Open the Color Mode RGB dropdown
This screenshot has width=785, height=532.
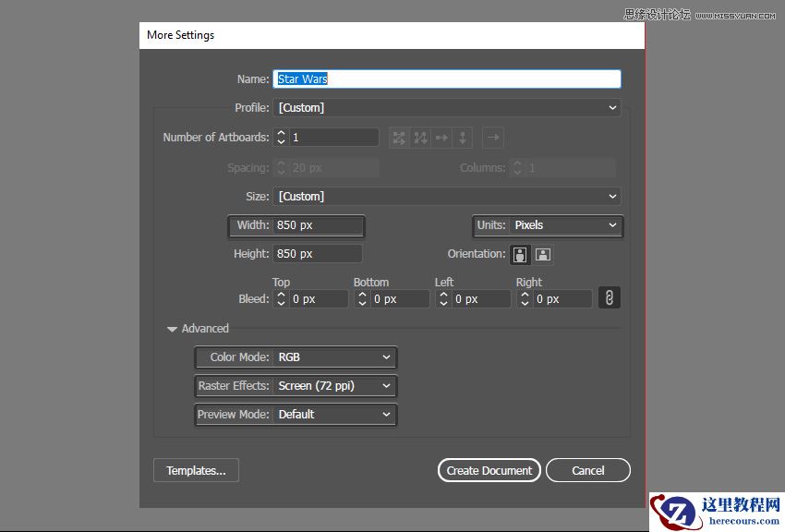(334, 357)
